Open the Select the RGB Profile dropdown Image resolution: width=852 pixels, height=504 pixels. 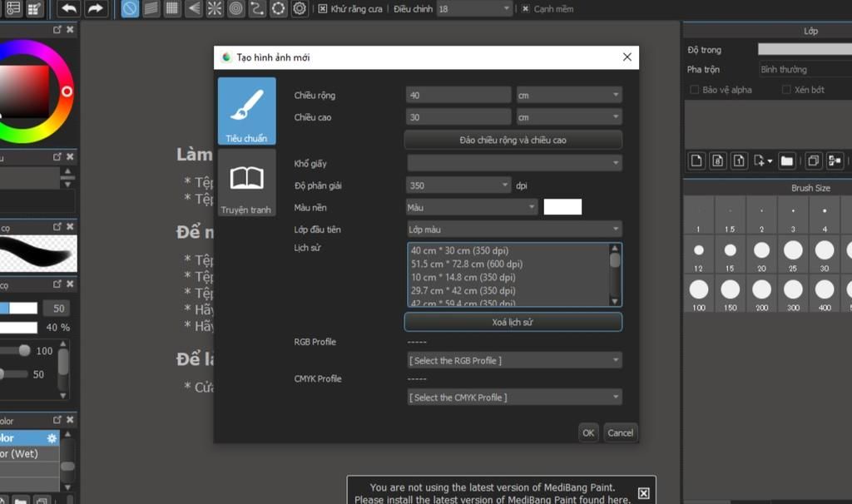tap(514, 361)
